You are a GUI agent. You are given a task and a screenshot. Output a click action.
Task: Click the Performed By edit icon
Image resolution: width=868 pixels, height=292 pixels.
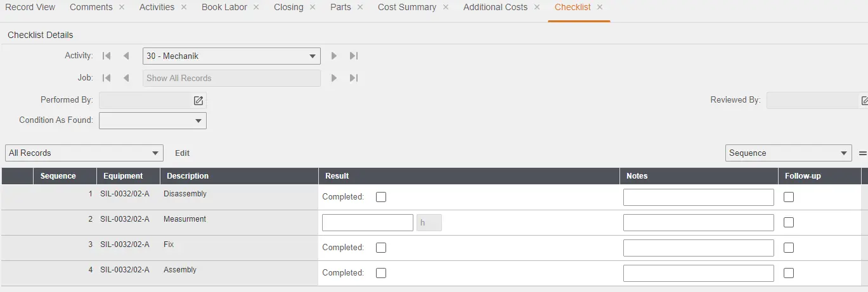coord(198,100)
